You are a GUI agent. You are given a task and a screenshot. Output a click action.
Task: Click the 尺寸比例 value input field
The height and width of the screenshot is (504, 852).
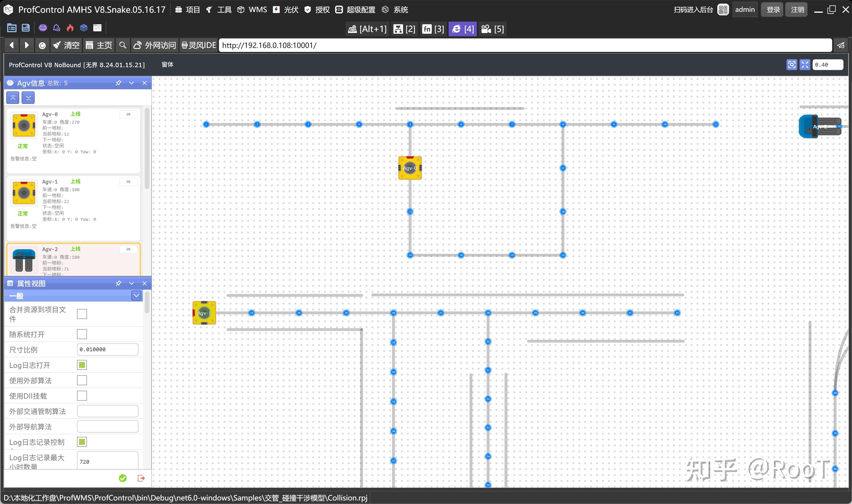(x=107, y=350)
